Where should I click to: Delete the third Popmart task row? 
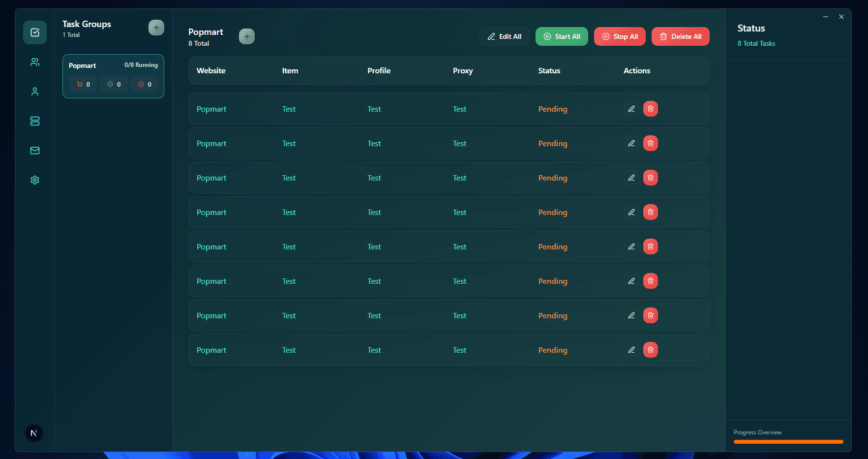pyautogui.click(x=651, y=178)
